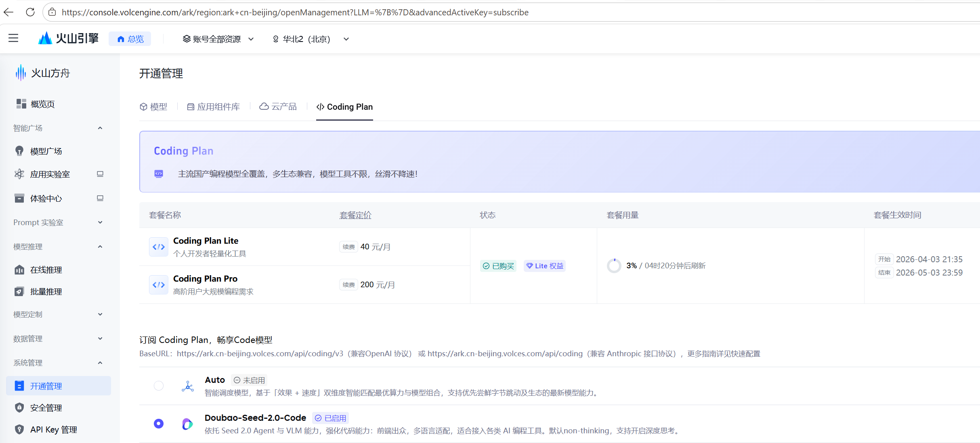Click the 未启用 status next to Auto

pyautogui.click(x=250, y=380)
